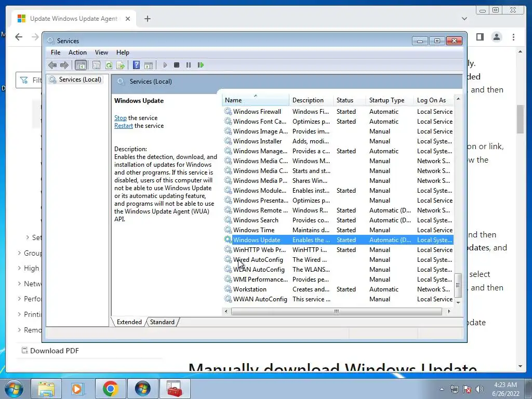Expand the Printi item in page sidebar

(x=19, y=314)
